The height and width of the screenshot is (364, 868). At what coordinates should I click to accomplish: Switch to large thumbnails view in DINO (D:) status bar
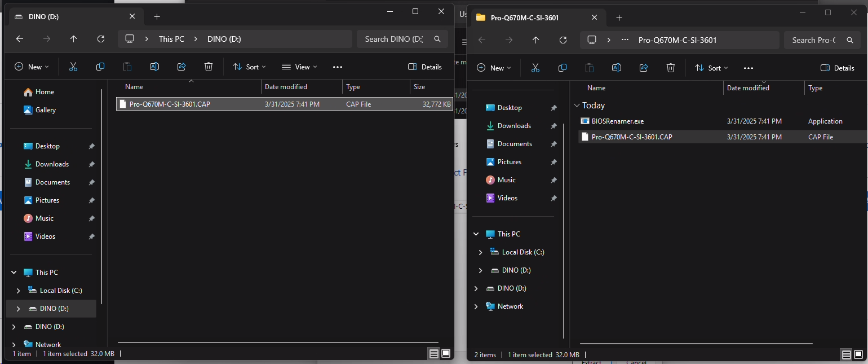[x=446, y=353]
